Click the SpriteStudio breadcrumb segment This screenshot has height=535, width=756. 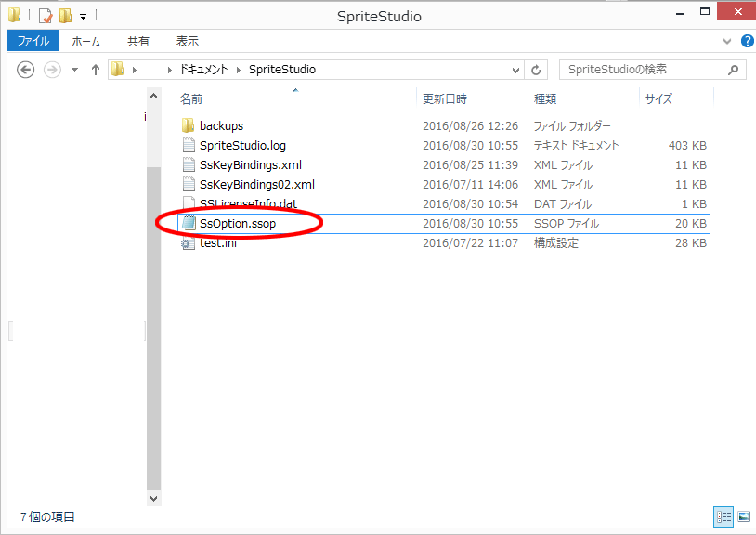tap(282, 70)
